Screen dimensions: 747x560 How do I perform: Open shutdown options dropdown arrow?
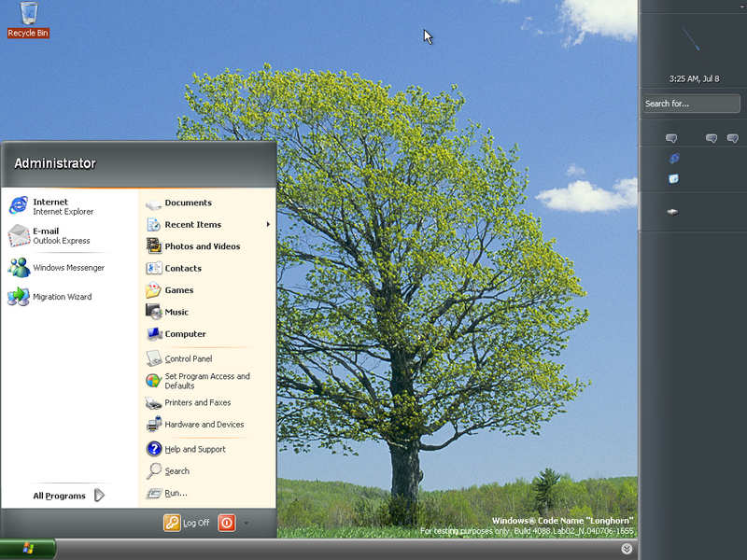pos(246,523)
